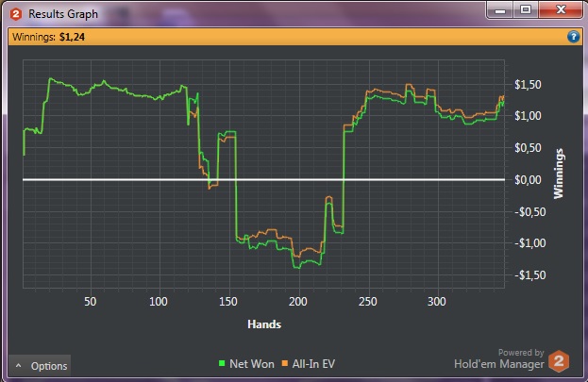Click the Results Graph window title
The height and width of the screenshot is (382, 588).
[63, 14]
